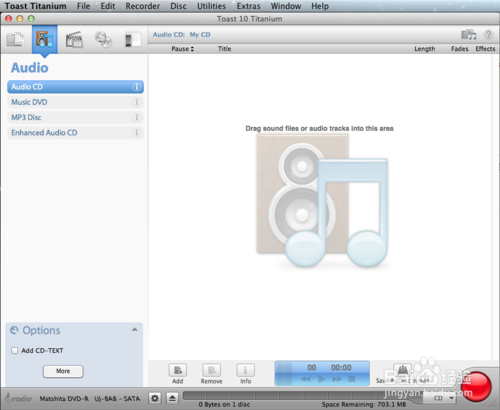
Task: Select the Copy disc category icon
Action: tap(103, 39)
